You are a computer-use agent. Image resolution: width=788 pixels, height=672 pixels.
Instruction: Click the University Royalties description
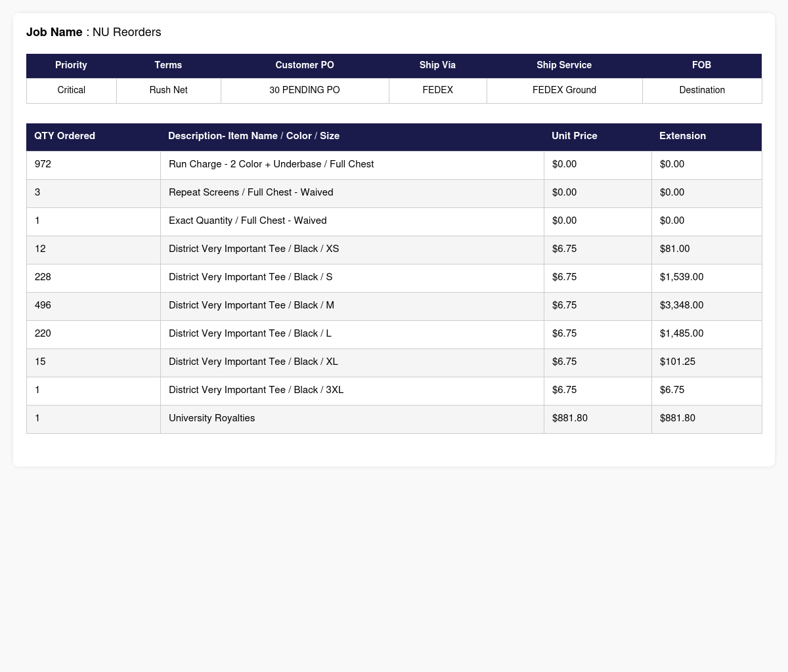(211, 419)
